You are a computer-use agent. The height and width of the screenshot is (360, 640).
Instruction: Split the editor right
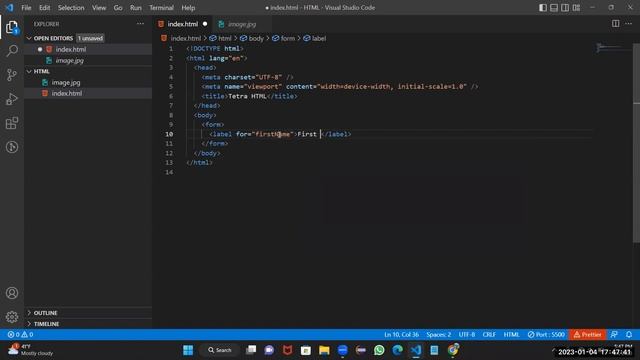coord(616,24)
